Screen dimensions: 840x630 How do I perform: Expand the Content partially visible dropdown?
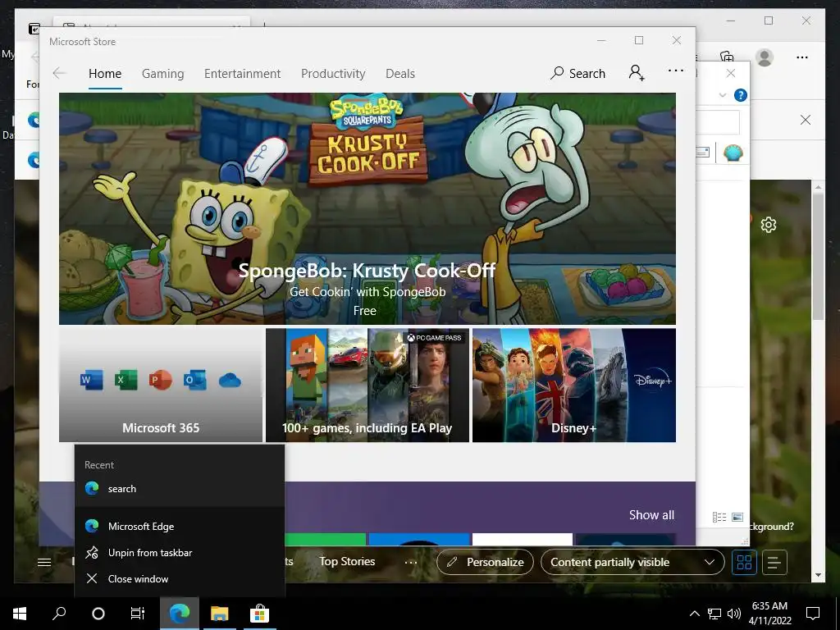click(632, 562)
